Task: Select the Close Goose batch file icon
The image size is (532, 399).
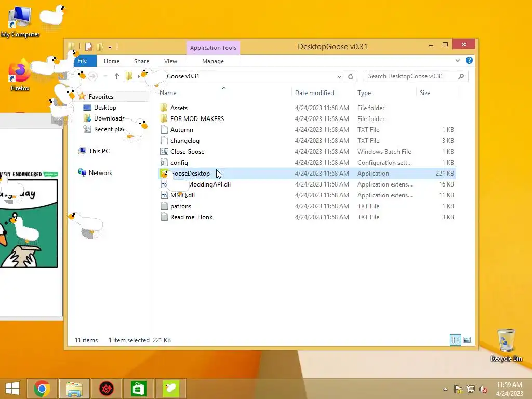Action: [164, 151]
